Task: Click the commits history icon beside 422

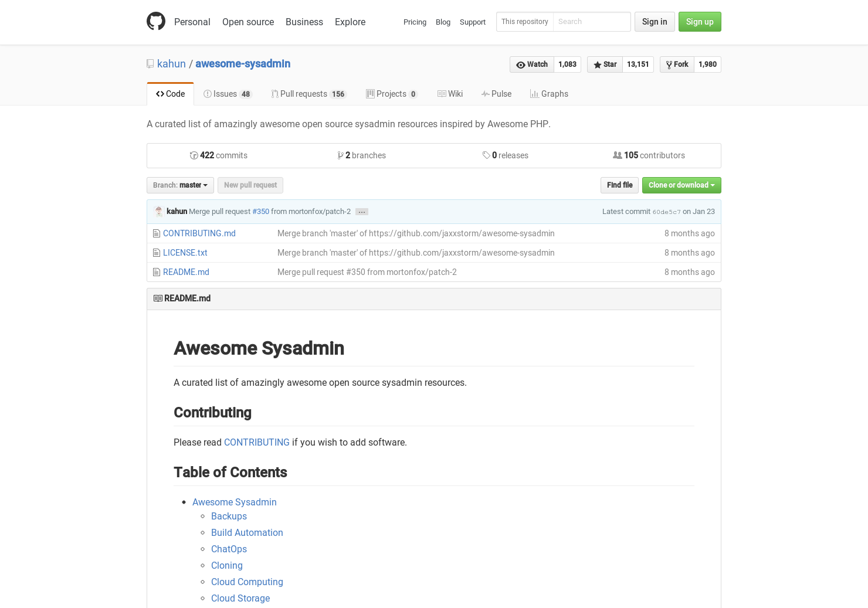Action: click(194, 155)
